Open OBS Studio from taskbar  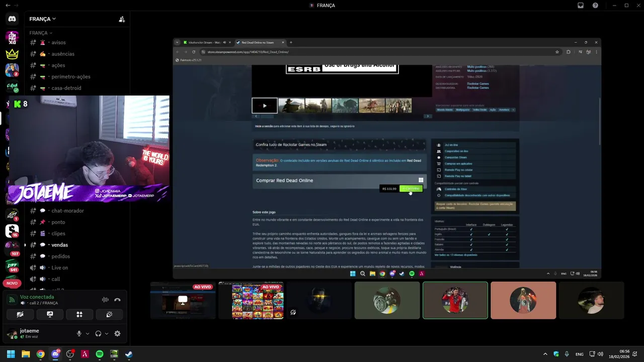(x=70, y=354)
